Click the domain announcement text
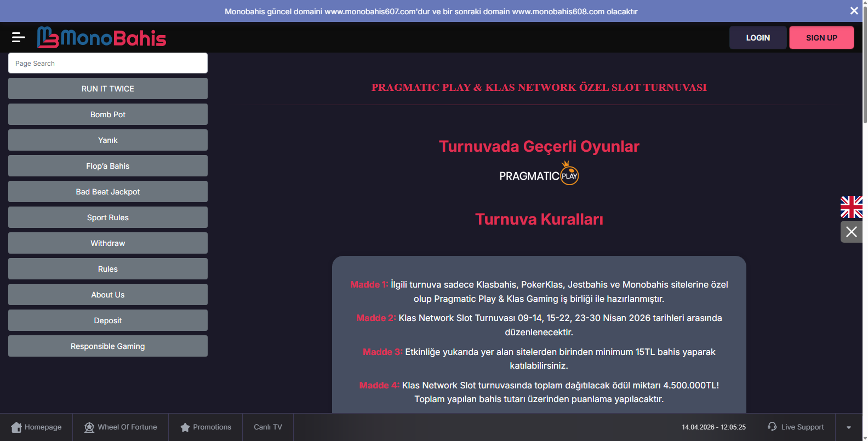This screenshot has width=868, height=441. pos(431,12)
